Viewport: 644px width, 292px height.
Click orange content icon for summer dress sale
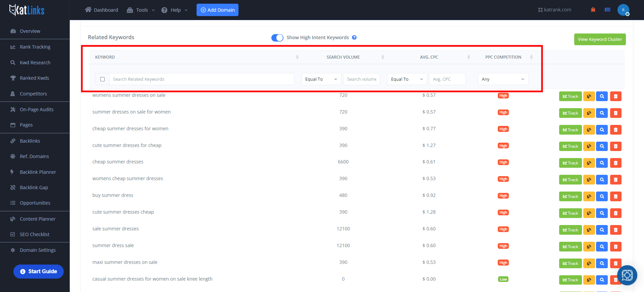click(589, 247)
